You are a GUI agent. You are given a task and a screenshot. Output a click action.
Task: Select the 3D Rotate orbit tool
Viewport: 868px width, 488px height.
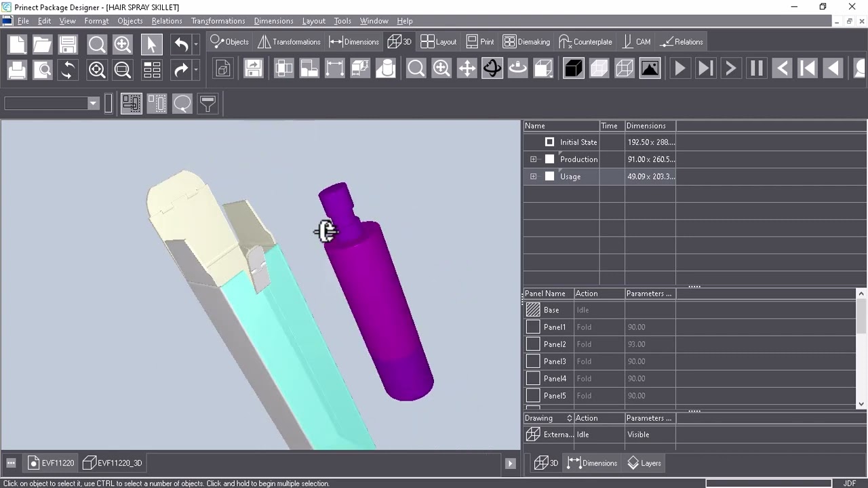tap(492, 68)
